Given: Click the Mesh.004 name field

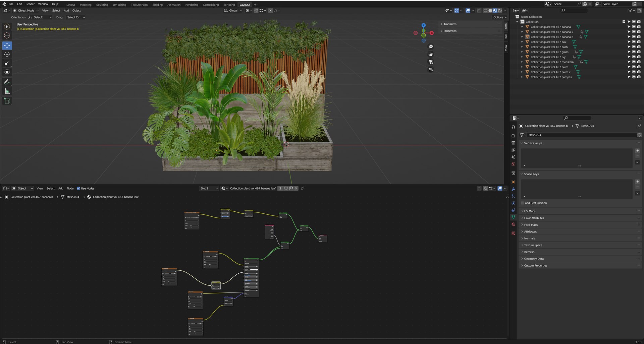Looking at the screenshot, I should (x=582, y=135).
